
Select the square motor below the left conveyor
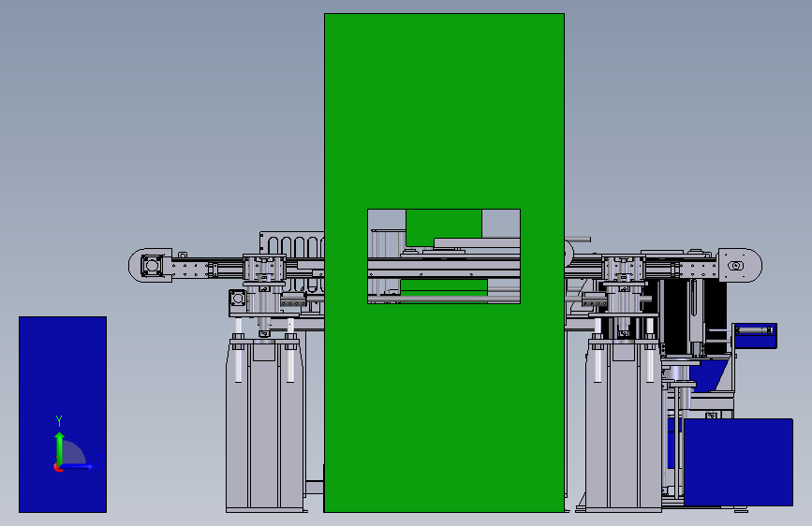coord(238,300)
